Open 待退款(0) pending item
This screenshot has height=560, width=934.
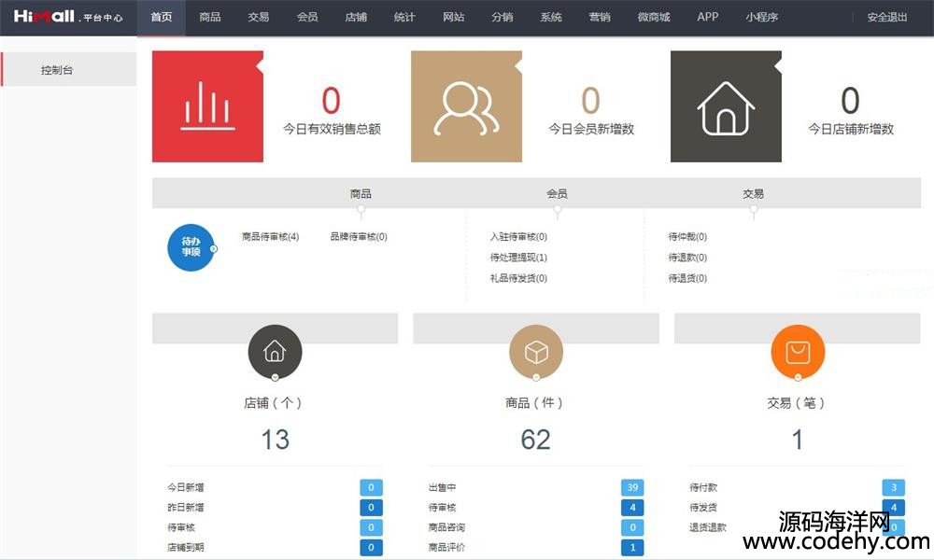click(x=687, y=258)
